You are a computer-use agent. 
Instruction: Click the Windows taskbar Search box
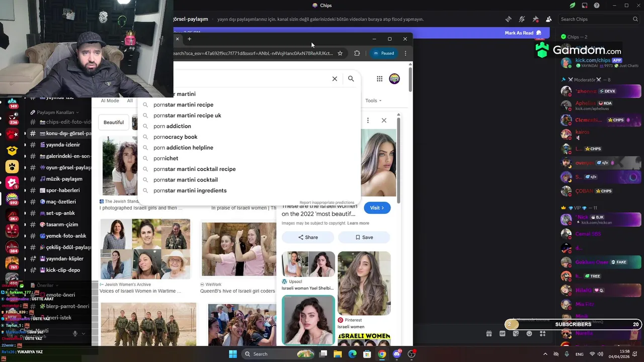pos(278,354)
